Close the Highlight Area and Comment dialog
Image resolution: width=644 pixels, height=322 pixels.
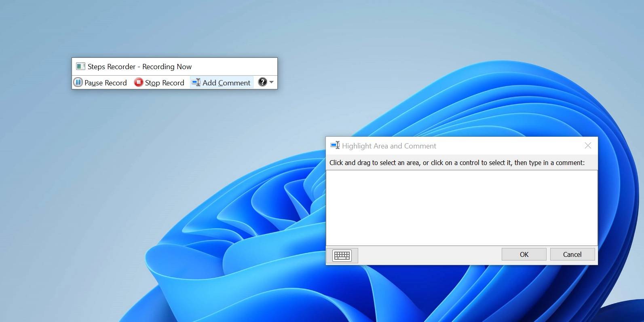588,146
